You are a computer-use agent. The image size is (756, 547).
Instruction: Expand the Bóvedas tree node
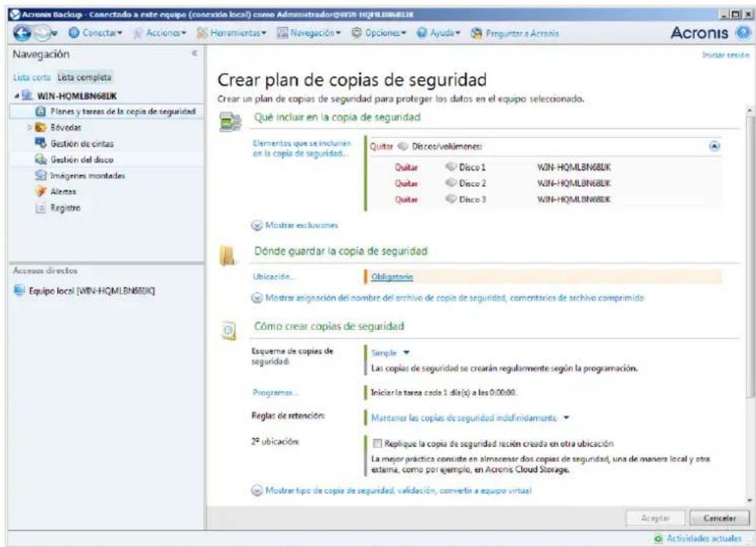click(x=30, y=127)
